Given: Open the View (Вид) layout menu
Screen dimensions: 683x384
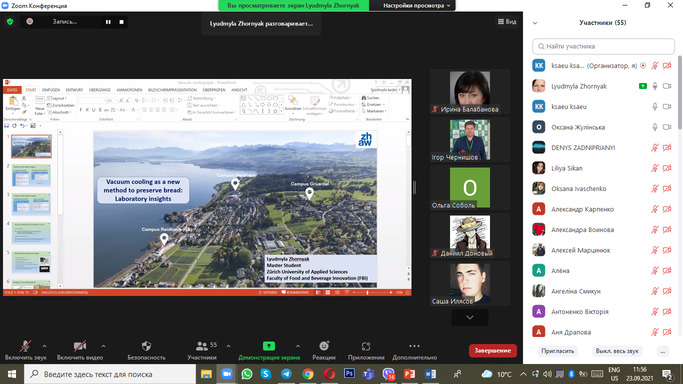Looking at the screenshot, I should pyautogui.click(x=507, y=21).
